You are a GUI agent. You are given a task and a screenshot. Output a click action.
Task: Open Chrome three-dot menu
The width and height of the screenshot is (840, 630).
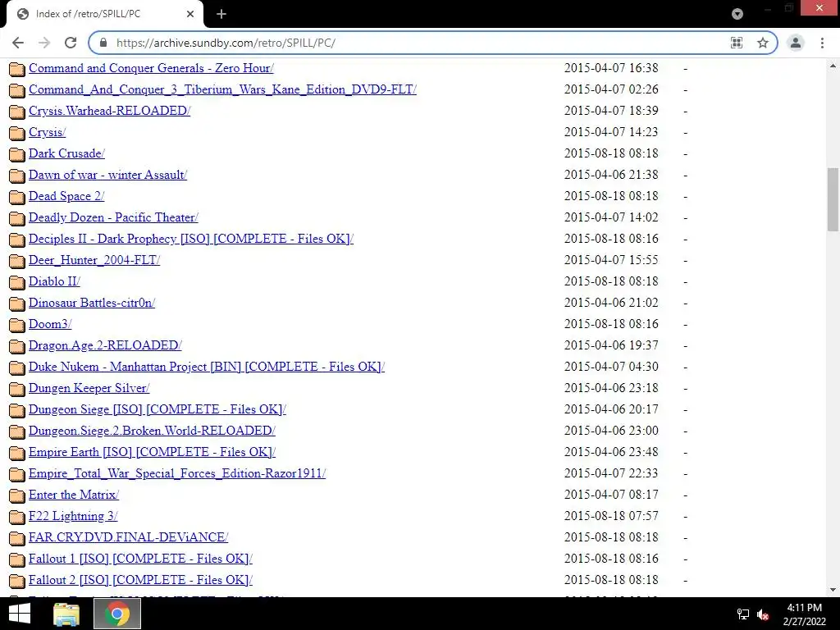(822, 43)
